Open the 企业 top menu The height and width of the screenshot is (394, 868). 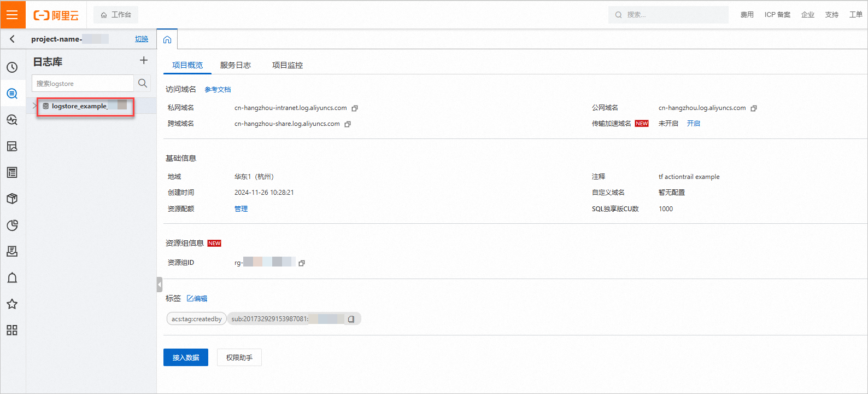pos(808,15)
